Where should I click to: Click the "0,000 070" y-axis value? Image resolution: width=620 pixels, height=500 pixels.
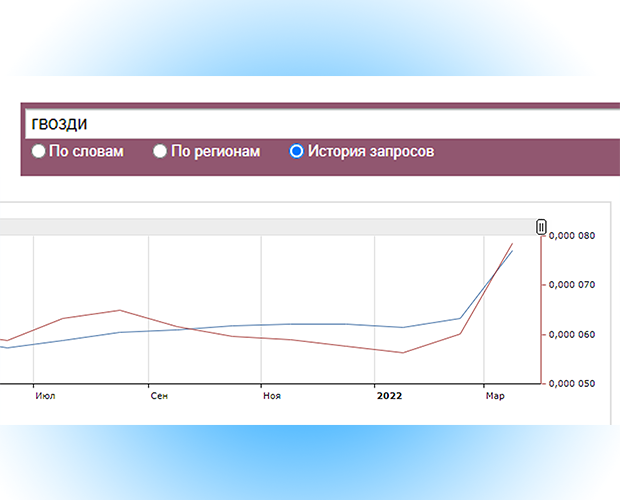tap(573, 286)
